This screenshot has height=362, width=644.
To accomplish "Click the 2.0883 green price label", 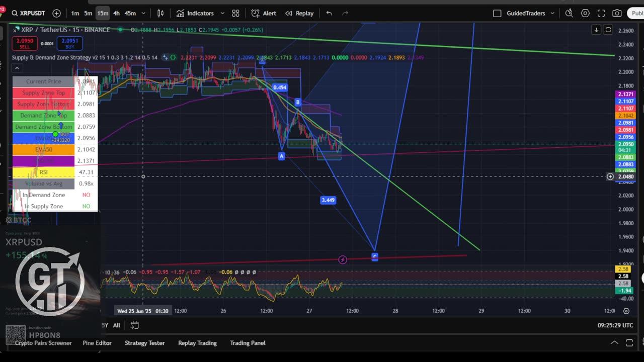I will coord(625,157).
